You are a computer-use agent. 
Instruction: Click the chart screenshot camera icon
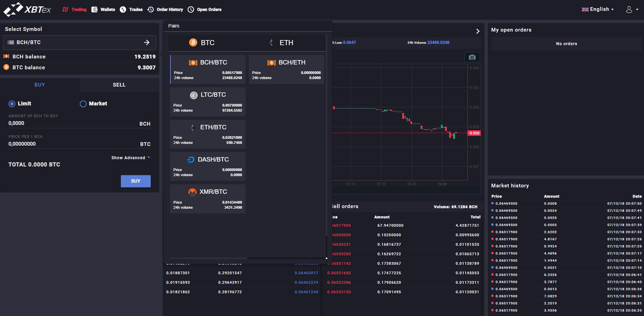click(x=472, y=57)
